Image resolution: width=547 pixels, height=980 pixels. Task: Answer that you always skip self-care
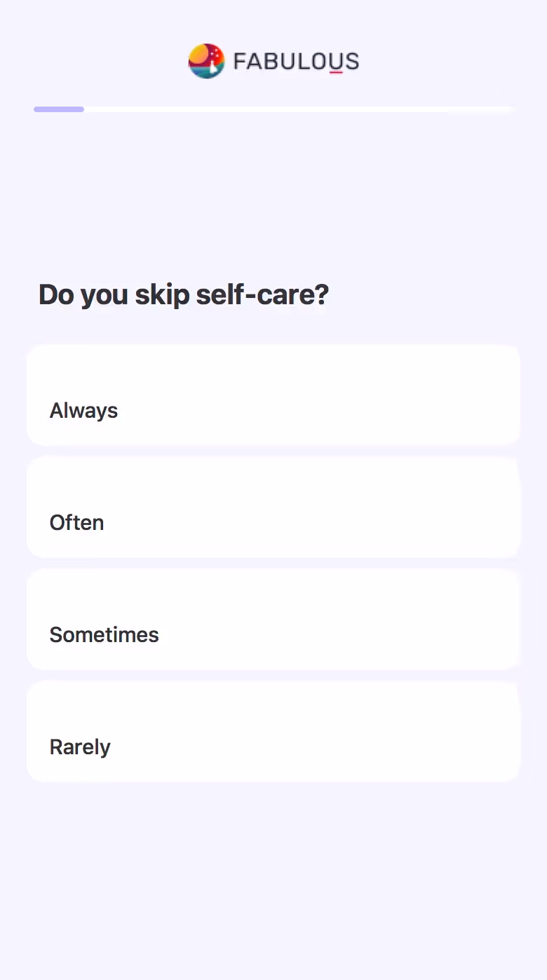pyautogui.click(x=273, y=395)
